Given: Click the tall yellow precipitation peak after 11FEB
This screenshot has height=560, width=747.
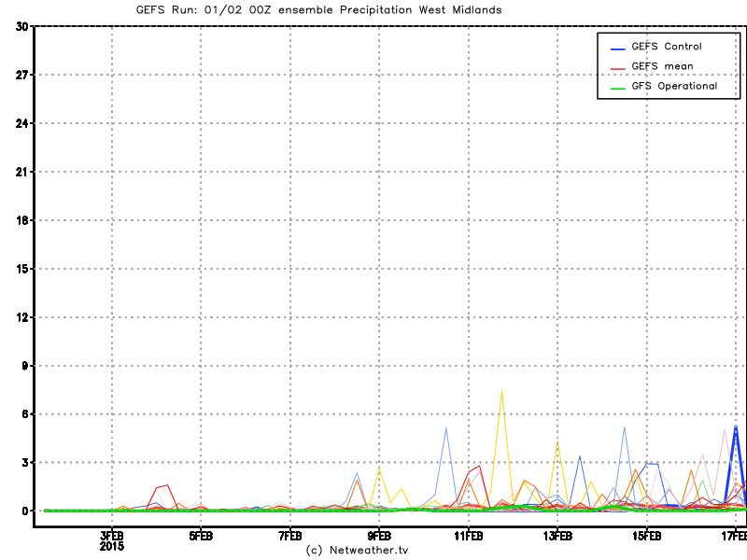Looking at the screenshot, I should coord(501,392).
